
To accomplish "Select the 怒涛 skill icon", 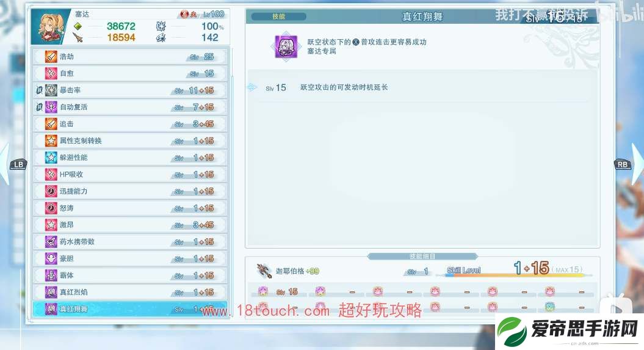I will [51, 208].
